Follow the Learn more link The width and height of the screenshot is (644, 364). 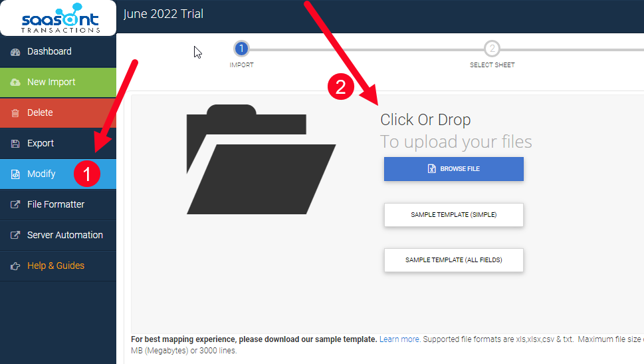(x=399, y=339)
